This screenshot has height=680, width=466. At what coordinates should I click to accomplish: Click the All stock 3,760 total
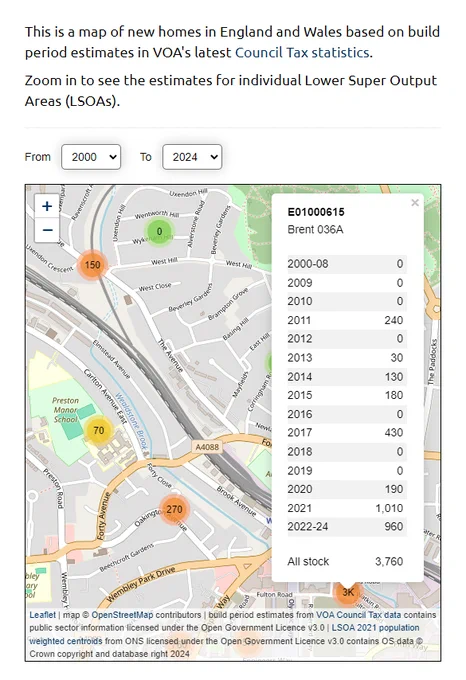(x=345, y=561)
